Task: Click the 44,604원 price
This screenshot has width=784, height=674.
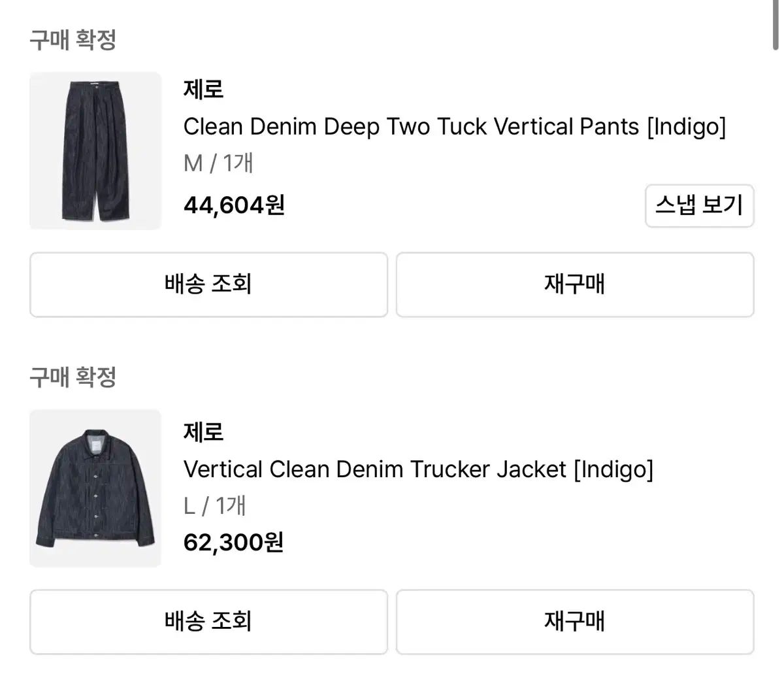Action: 234,206
